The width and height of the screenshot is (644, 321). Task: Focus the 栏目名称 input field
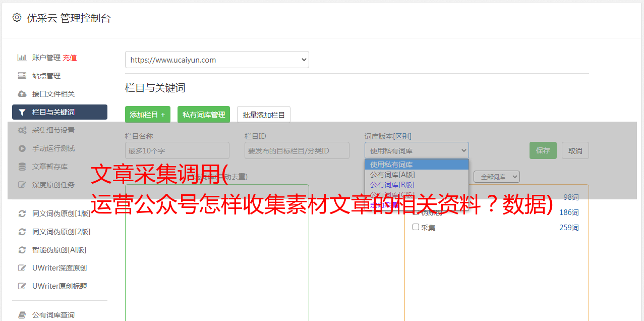click(177, 150)
